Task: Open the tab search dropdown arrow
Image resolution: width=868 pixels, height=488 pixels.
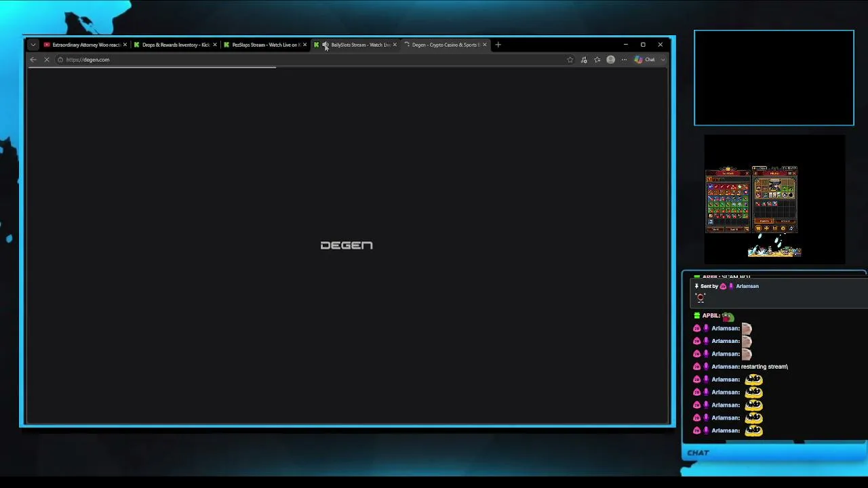Action: coord(33,45)
